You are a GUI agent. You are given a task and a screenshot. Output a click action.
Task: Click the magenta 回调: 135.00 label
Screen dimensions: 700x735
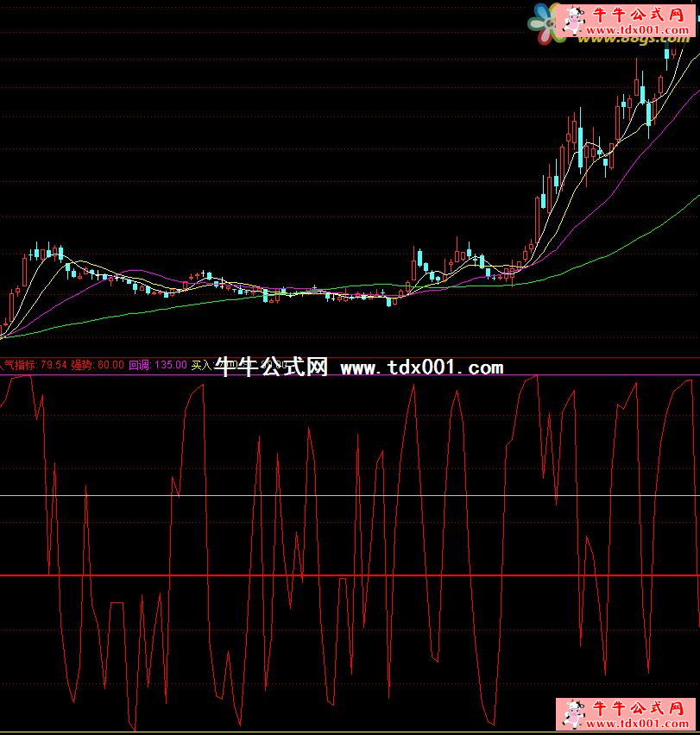tap(158, 365)
